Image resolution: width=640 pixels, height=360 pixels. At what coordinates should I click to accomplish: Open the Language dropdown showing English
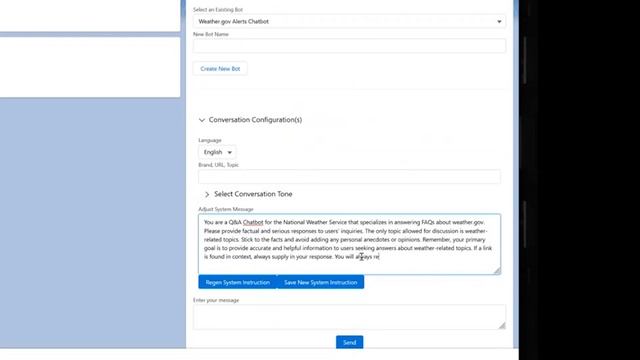coord(217,152)
